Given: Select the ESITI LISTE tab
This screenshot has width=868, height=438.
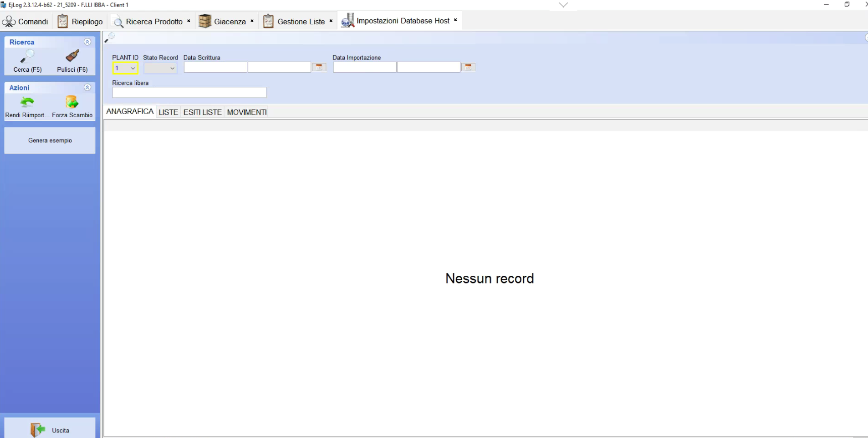Looking at the screenshot, I should pos(202,112).
